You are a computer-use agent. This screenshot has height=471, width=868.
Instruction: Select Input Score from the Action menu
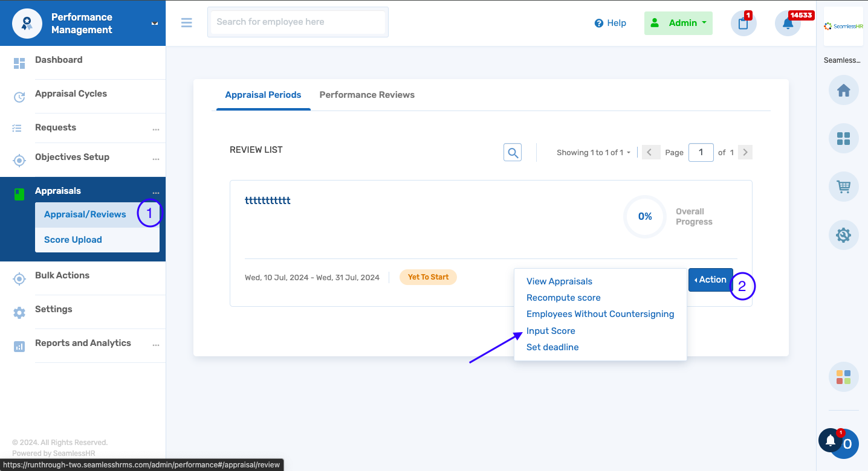(551, 330)
